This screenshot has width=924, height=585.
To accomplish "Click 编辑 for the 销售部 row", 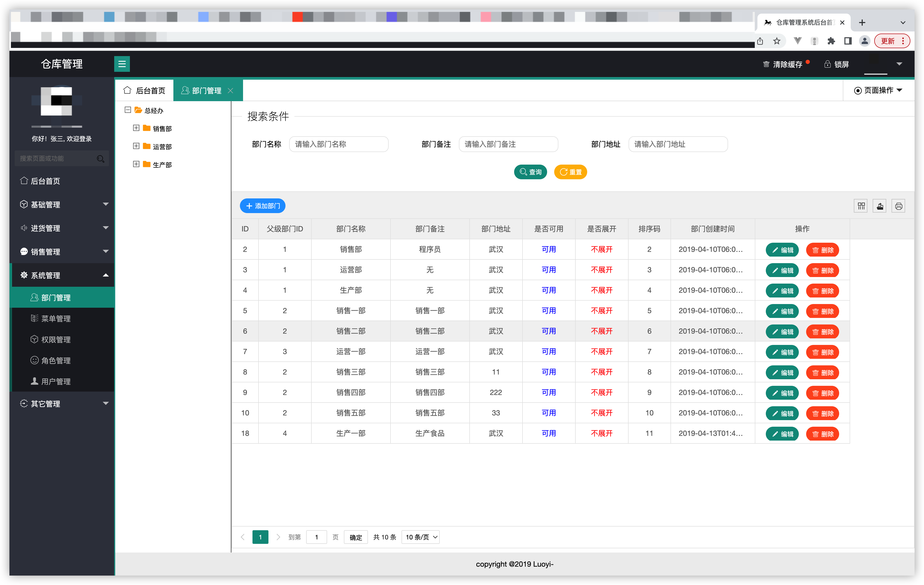I will (x=782, y=250).
